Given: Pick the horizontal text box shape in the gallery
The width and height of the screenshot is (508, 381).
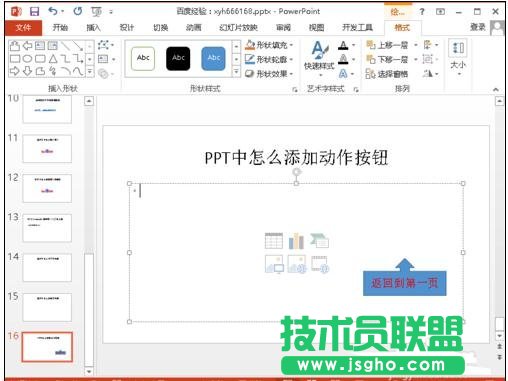Looking at the screenshot, I should pos(40,46).
